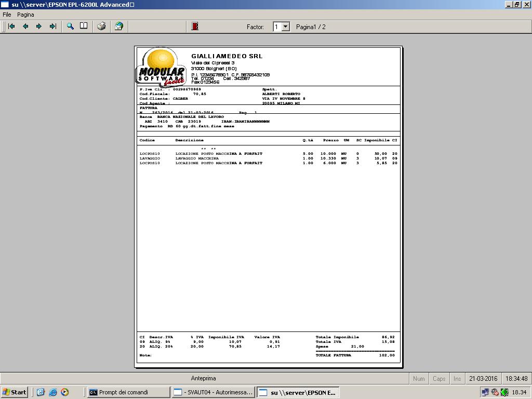Exit preview with red door icon

point(195,26)
